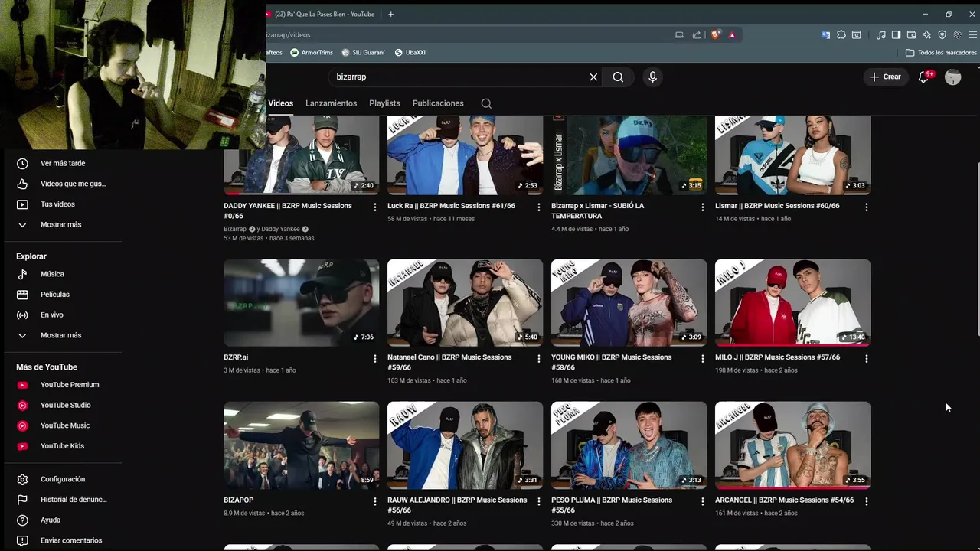Screen dimensions: 980x551
Task: Toggle the browser sidebar panel icon
Action: 896,34
